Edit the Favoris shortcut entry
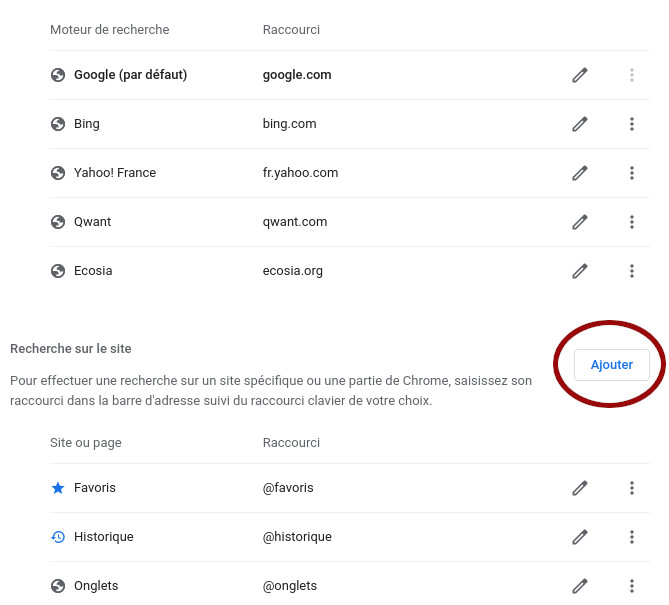Screen dimensions: 669x605 pyautogui.click(x=580, y=488)
